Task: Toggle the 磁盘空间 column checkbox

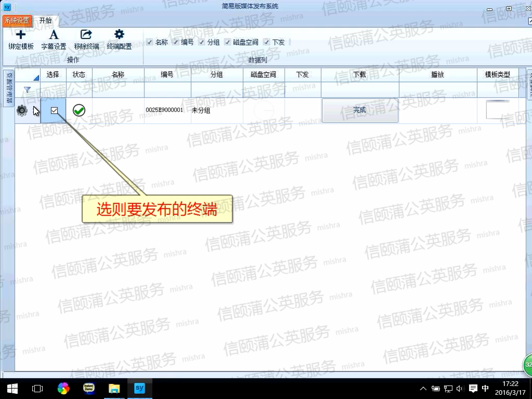Action: (x=228, y=42)
